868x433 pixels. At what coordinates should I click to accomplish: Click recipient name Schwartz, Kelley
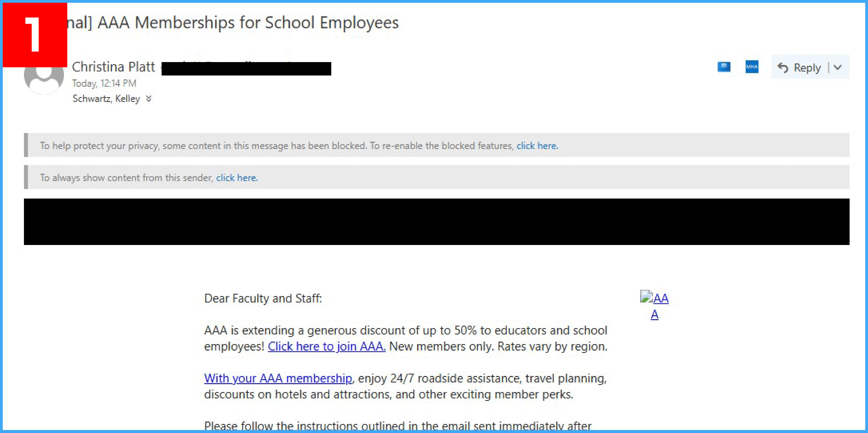point(106,99)
